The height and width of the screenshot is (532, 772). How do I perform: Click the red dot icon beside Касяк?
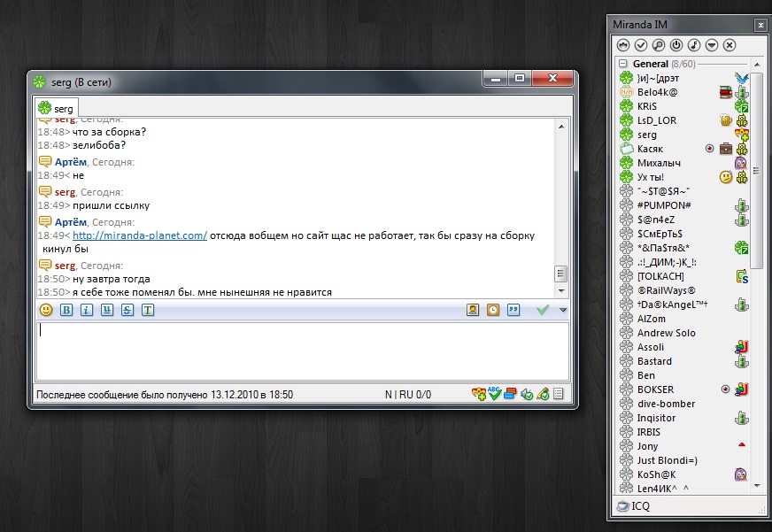[x=709, y=148]
